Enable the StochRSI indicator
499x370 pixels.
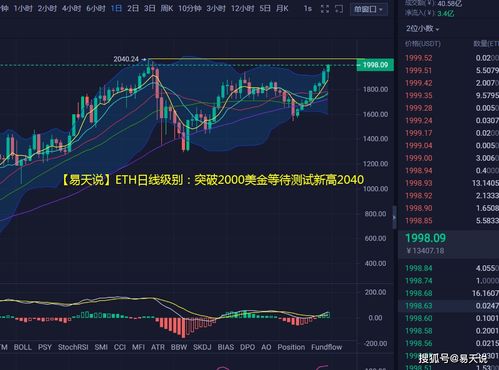[x=73, y=347]
